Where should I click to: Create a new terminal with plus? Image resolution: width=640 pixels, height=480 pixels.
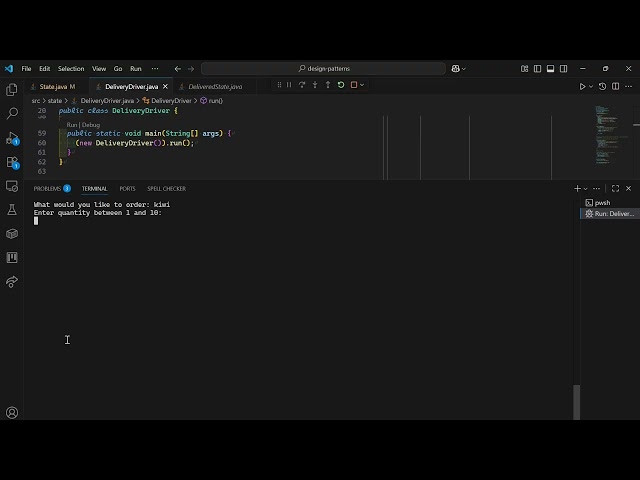click(x=577, y=189)
